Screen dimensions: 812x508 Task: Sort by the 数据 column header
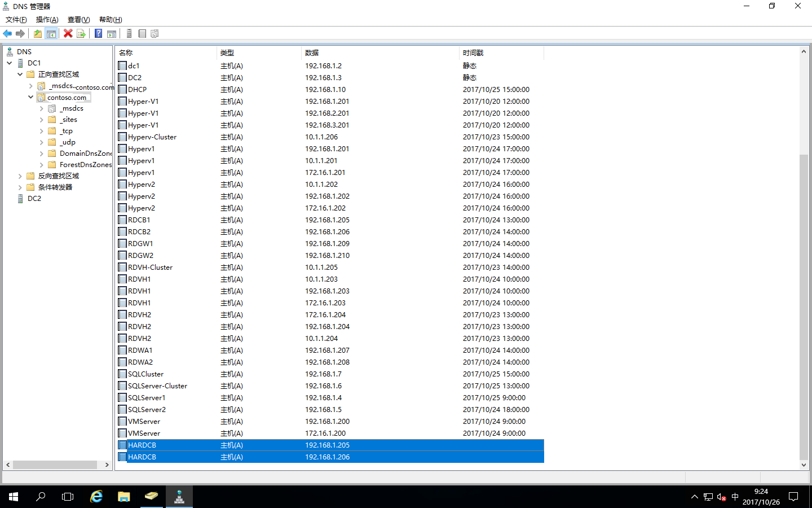380,53
